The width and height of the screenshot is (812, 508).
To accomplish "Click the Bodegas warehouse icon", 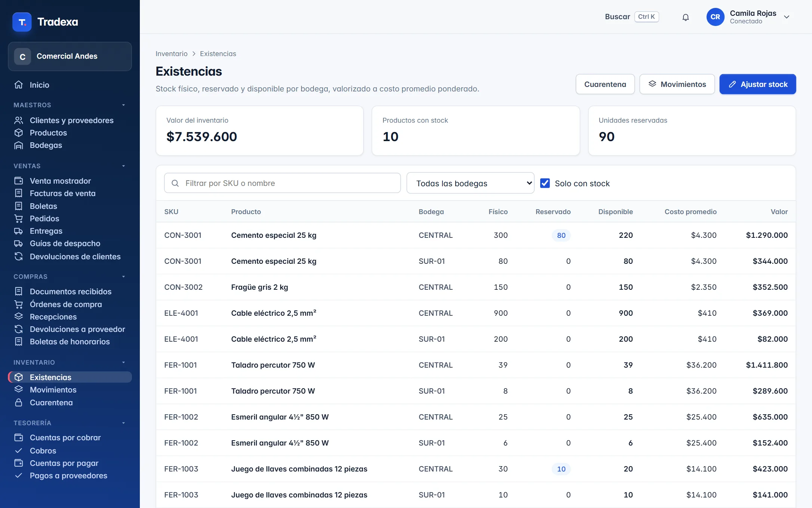I will coord(18,145).
